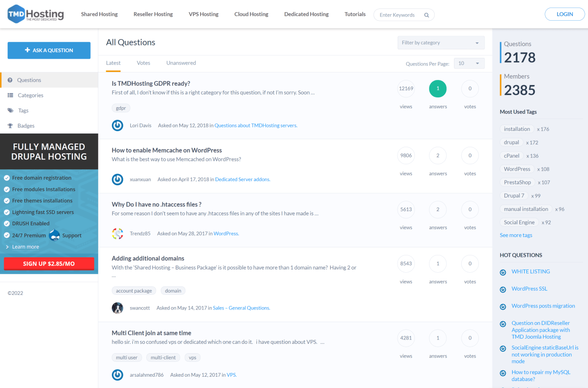Open VPS Hosting menu

click(x=204, y=14)
